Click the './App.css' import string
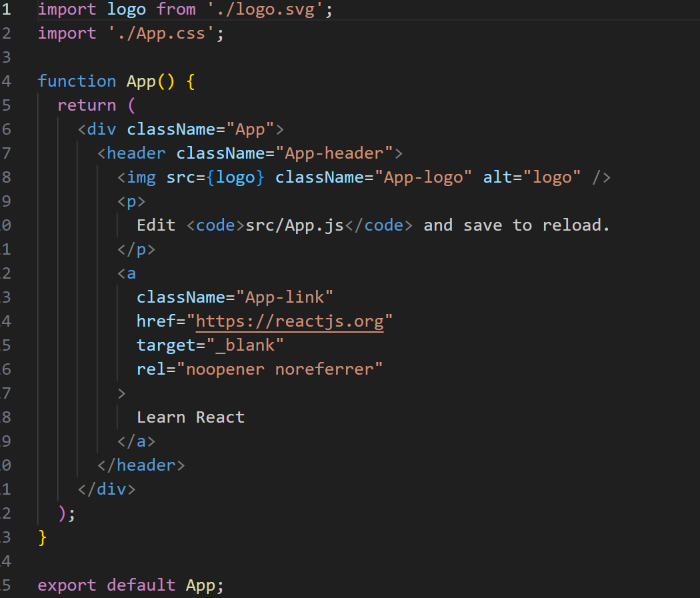 click(x=161, y=33)
